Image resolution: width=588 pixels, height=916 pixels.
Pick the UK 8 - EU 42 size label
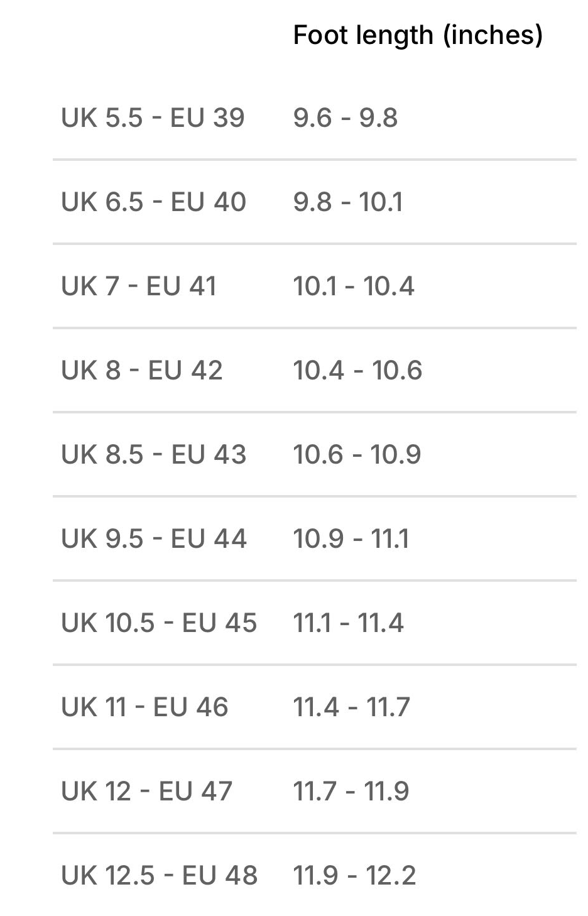click(x=142, y=371)
